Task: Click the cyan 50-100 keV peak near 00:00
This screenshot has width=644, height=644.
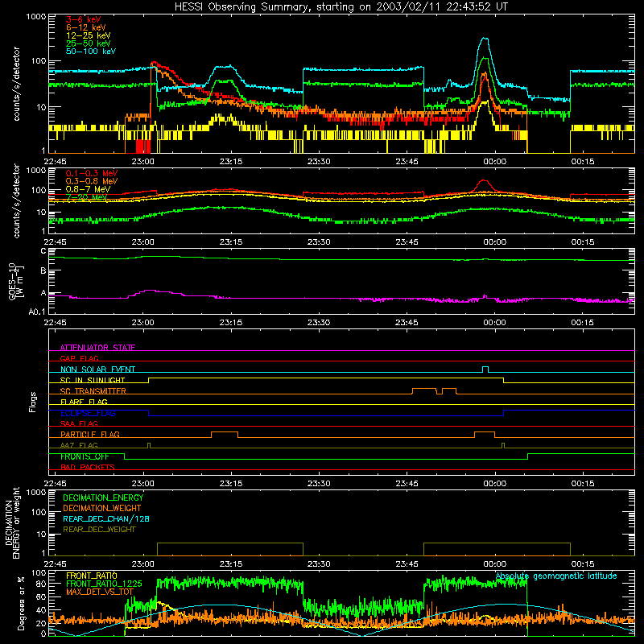Action: (485, 39)
